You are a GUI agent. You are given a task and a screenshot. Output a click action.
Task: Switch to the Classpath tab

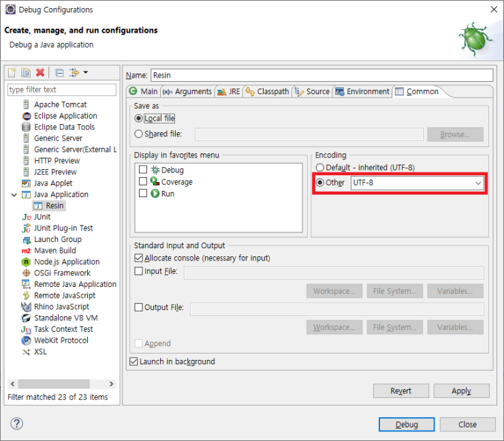click(x=268, y=91)
